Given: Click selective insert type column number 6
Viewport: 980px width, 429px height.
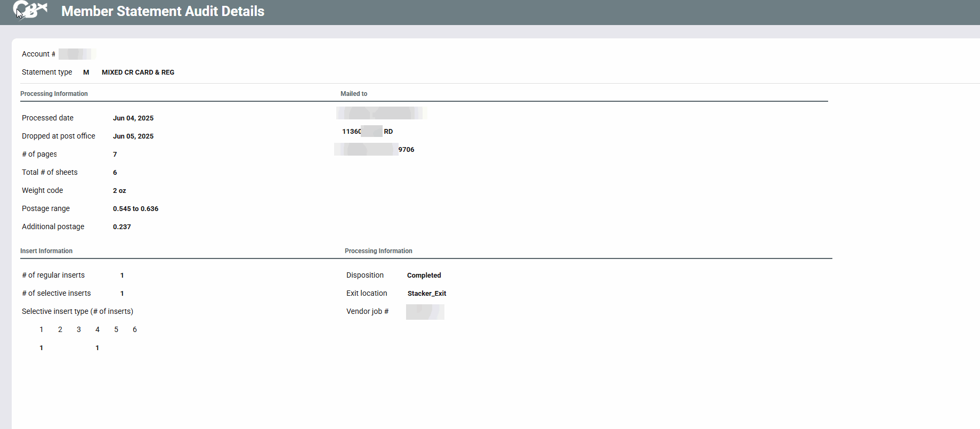Looking at the screenshot, I should pos(135,330).
